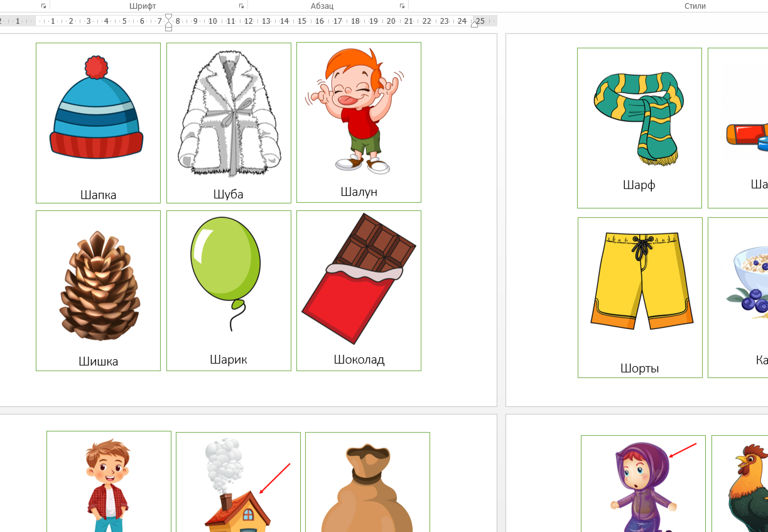This screenshot has height=532, width=768.
Task: Click the Абзац group label
Action: (322, 6)
